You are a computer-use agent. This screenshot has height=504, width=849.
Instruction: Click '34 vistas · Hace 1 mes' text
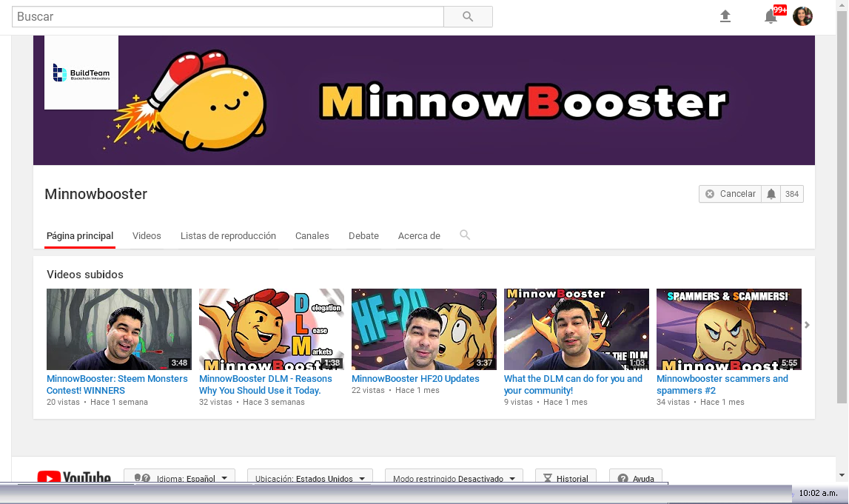700,402
